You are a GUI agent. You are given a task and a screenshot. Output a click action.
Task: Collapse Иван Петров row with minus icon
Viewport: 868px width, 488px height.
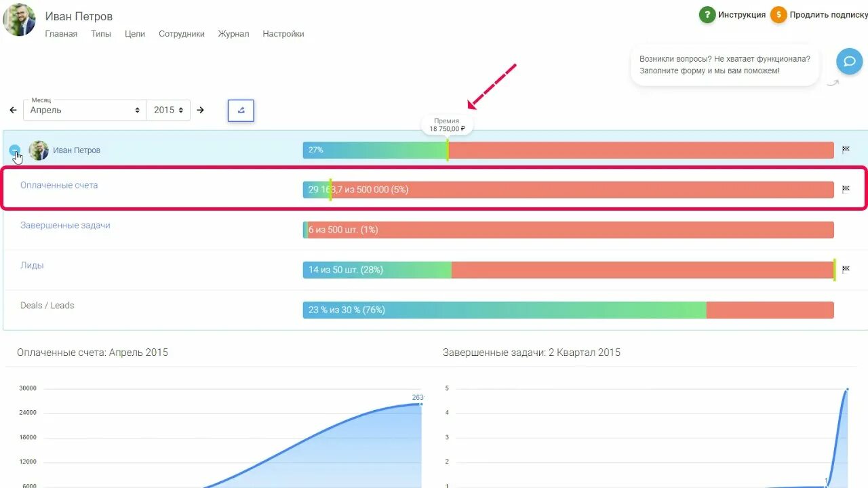click(15, 150)
